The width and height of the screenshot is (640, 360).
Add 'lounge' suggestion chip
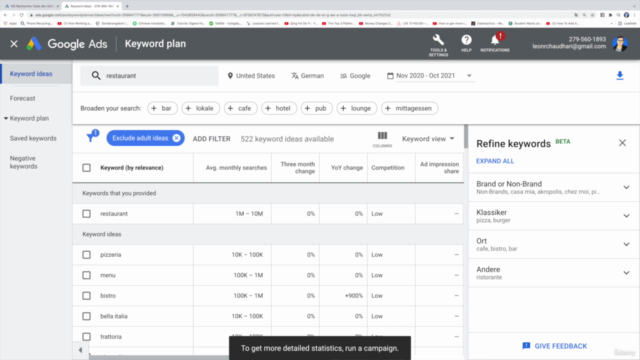click(356, 108)
